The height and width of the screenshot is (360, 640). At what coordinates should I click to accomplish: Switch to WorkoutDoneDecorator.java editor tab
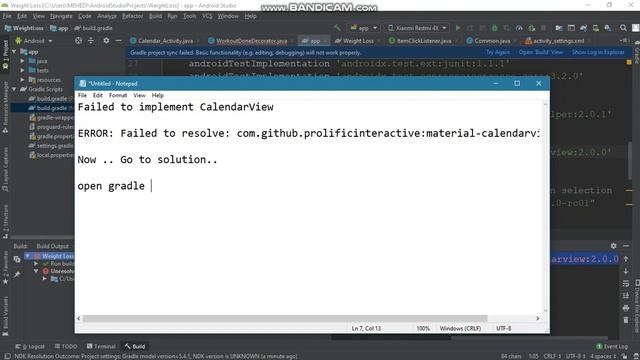tap(251, 41)
